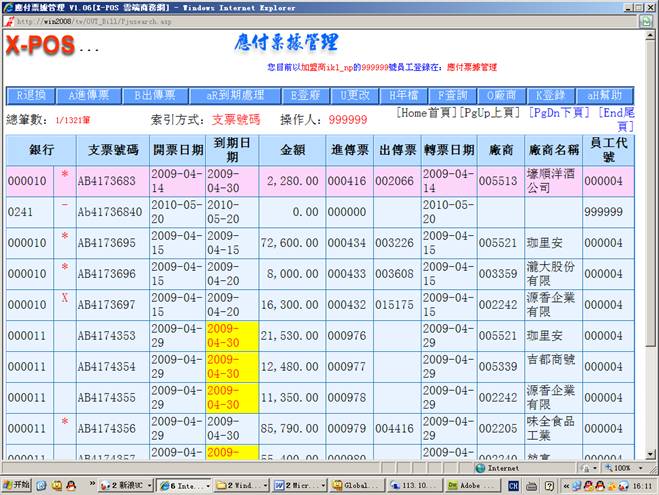Open the A進傳票 function
Screen dimensions: 659x495
click(89, 96)
